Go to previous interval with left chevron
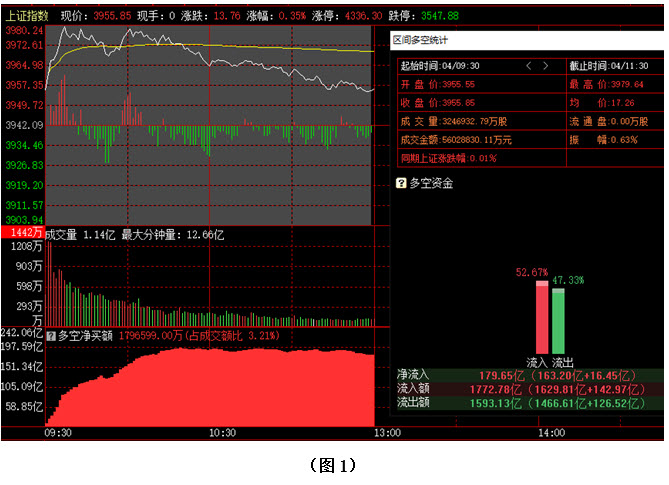 [529, 66]
